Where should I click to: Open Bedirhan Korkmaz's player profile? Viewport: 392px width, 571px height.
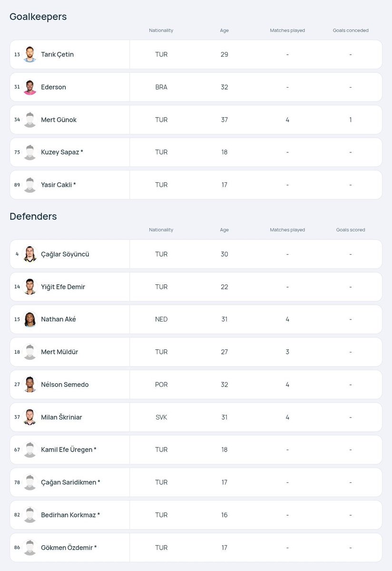tap(70, 515)
